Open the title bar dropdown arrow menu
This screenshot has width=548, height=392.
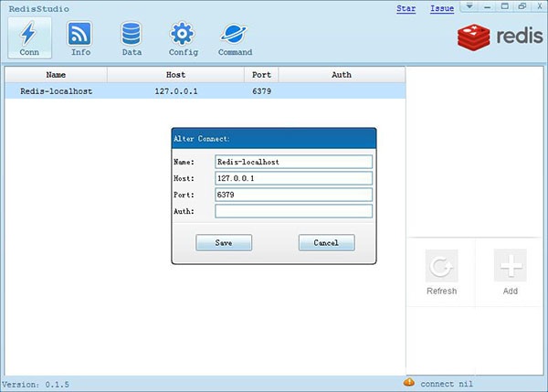coord(469,7)
